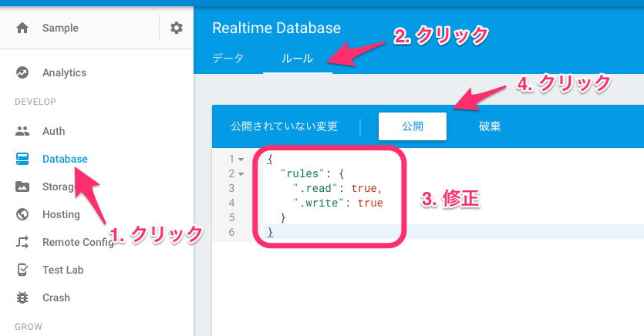The height and width of the screenshot is (336, 644).
Task: Open Test Lab page
Action: (62, 270)
